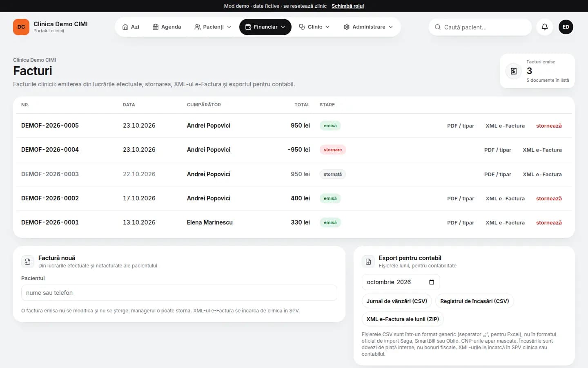This screenshot has height=368, width=588.
Task: Expand the Pacienți menu
Action: pos(213,27)
